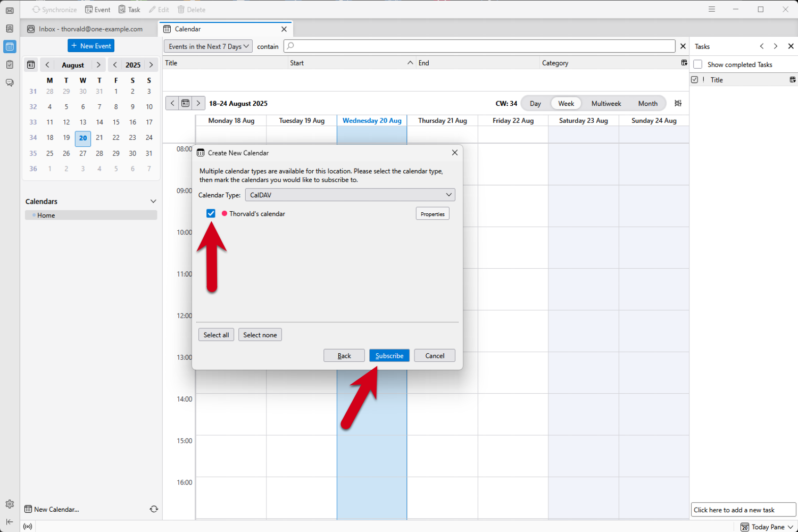Collapse the Calendars section

[x=153, y=201]
